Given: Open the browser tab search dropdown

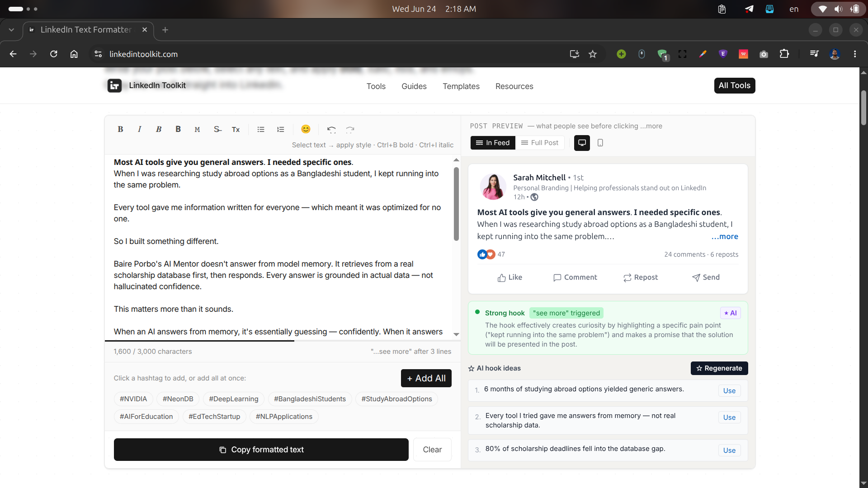Looking at the screenshot, I should [11, 30].
